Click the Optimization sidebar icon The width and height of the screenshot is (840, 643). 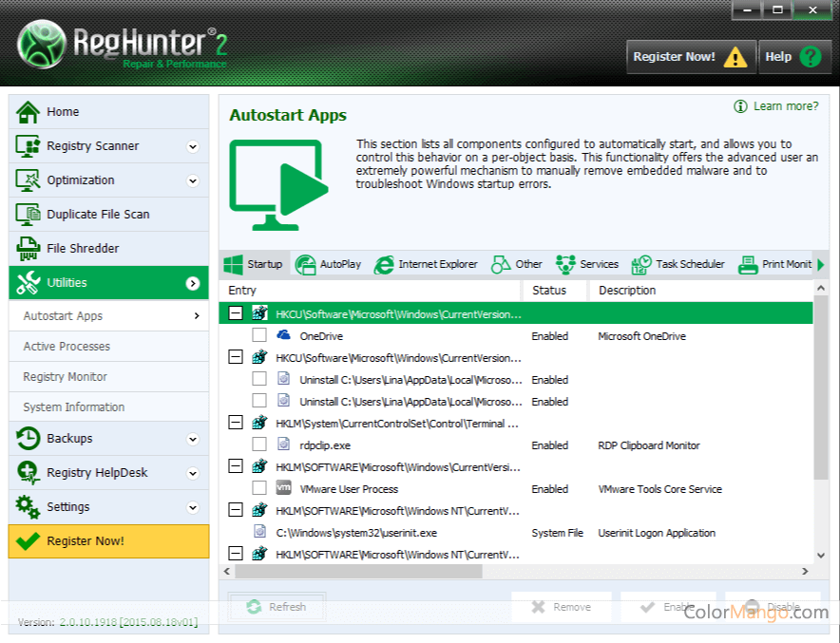tap(28, 180)
